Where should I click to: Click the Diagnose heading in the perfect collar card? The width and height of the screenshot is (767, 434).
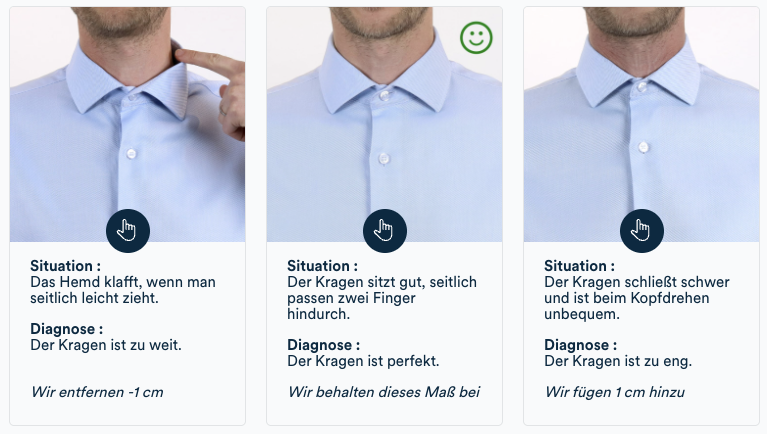tap(323, 345)
